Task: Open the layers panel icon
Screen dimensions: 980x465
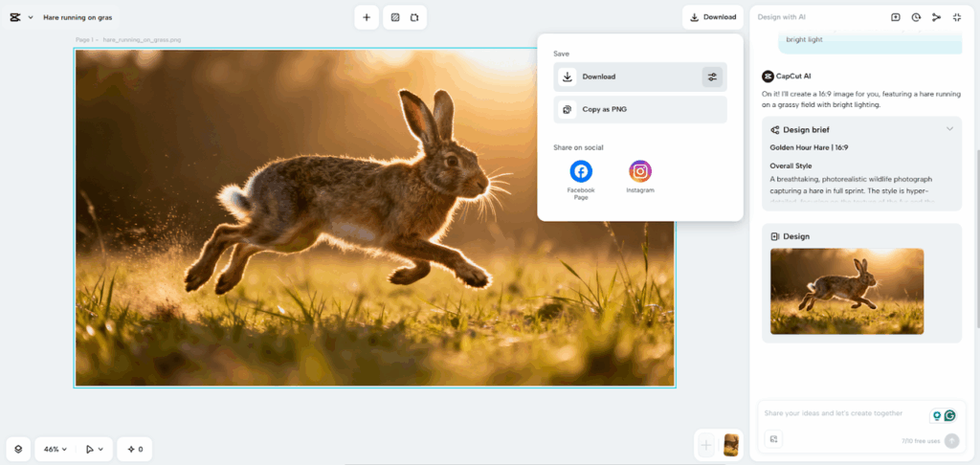Action: 18,449
